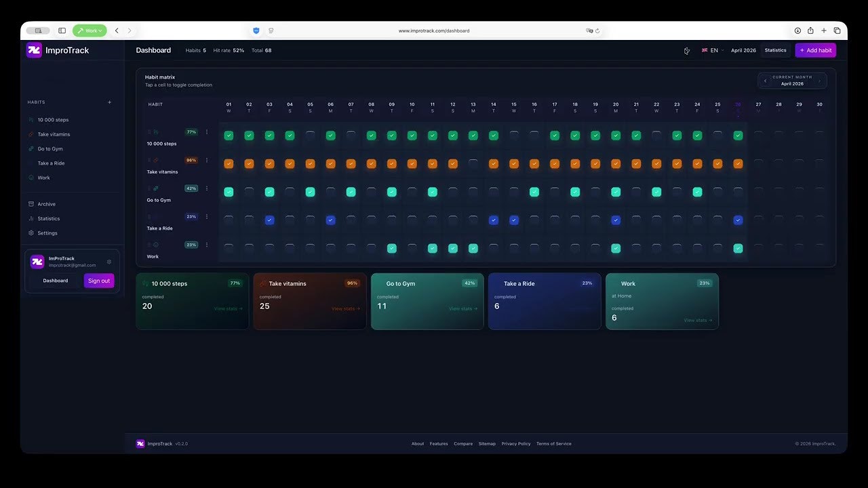Screen dimensions: 868x488
Task: Uncheck Take a Ride on day 03
Action: [x=269, y=220]
